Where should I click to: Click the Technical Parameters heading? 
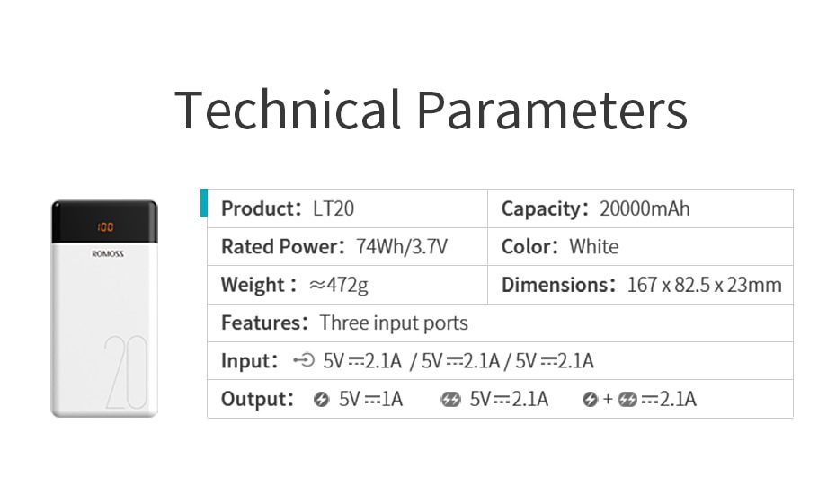431,111
